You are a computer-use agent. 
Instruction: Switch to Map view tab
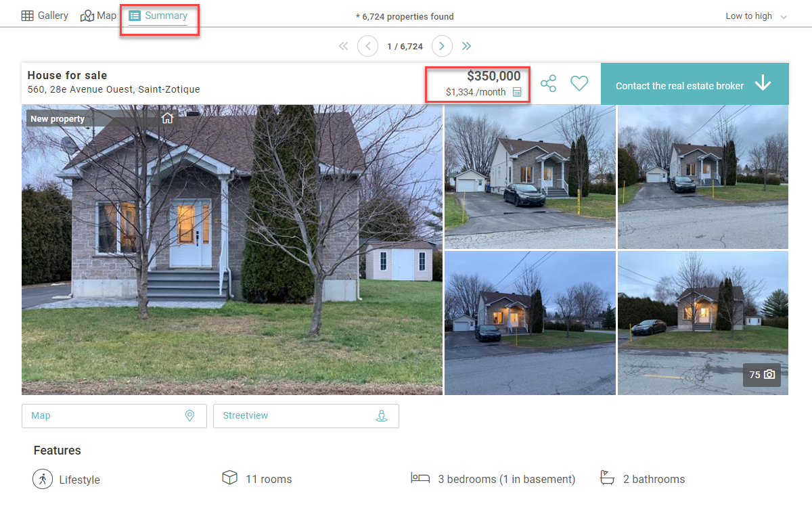click(x=99, y=16)
